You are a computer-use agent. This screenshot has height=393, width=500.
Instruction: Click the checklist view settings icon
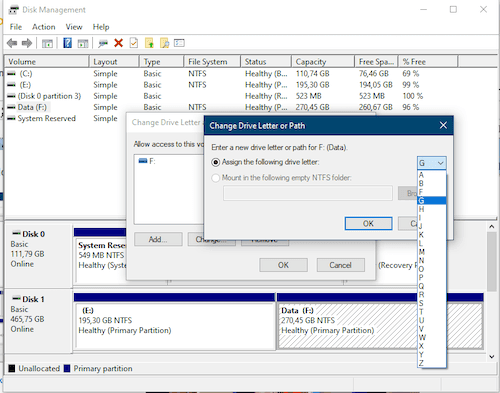point(179,43)
